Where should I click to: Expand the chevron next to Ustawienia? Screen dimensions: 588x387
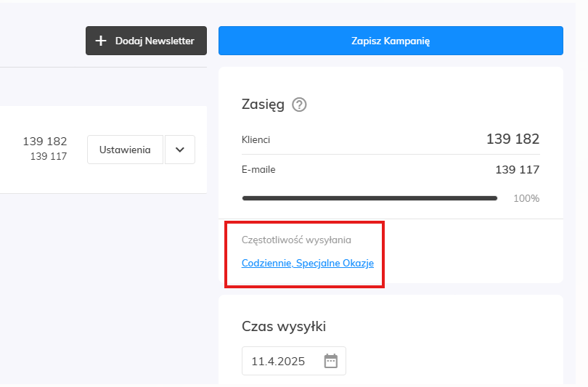point(180,150)
